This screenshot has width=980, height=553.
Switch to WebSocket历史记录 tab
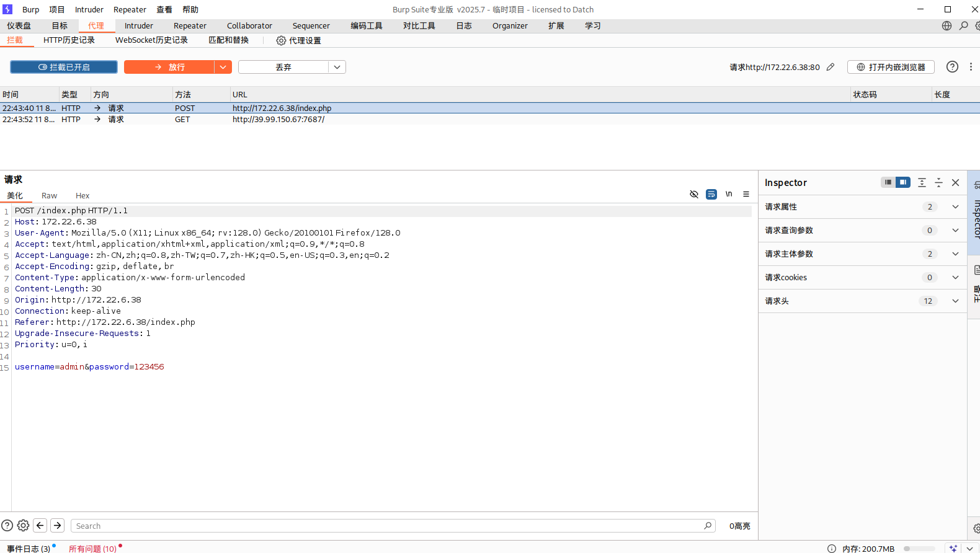click(x=151, y=40)
